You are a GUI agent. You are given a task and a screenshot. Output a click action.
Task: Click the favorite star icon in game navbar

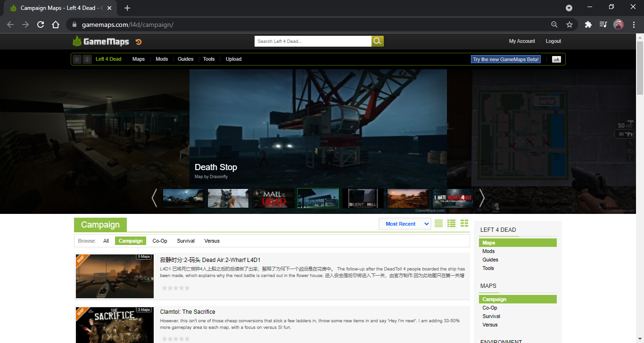(x=77, y=59)
